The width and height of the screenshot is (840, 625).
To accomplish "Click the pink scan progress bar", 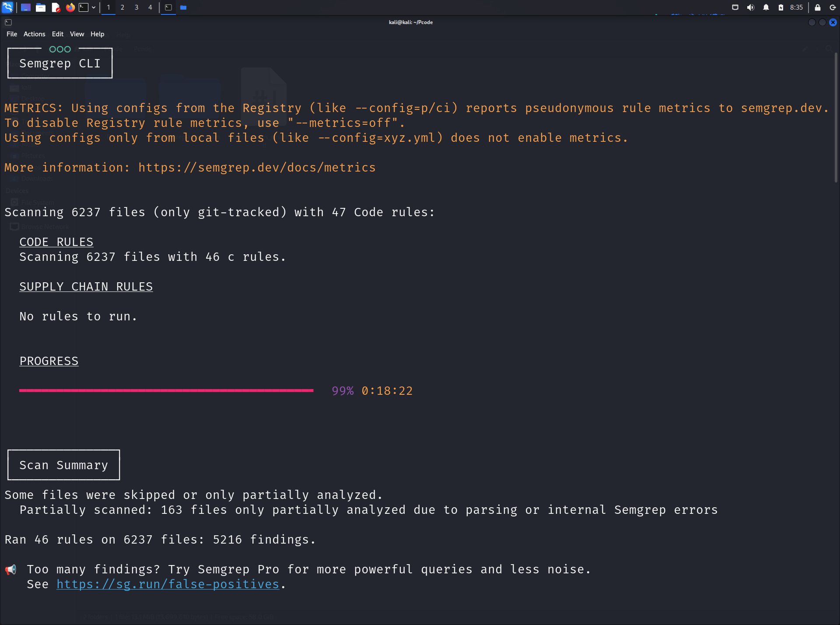I will point(166,390).
